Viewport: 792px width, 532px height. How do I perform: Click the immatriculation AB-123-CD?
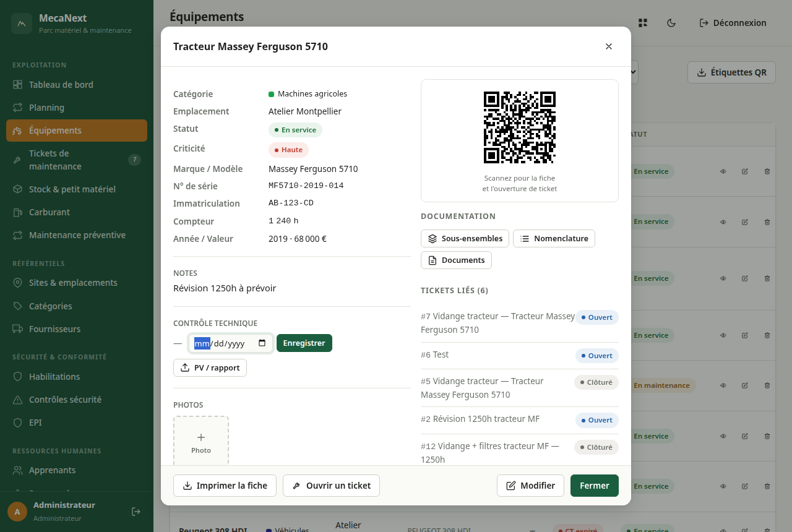tap(291, 203)
